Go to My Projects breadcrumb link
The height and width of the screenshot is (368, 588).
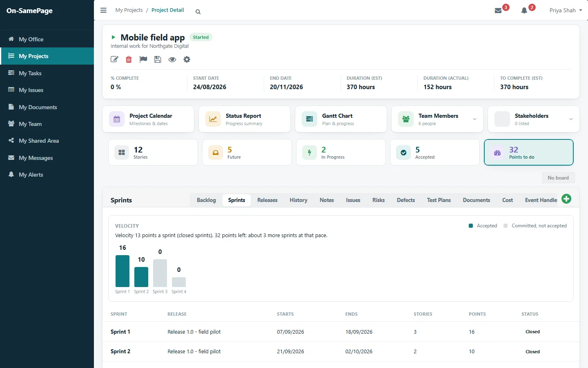coord(129,10)
